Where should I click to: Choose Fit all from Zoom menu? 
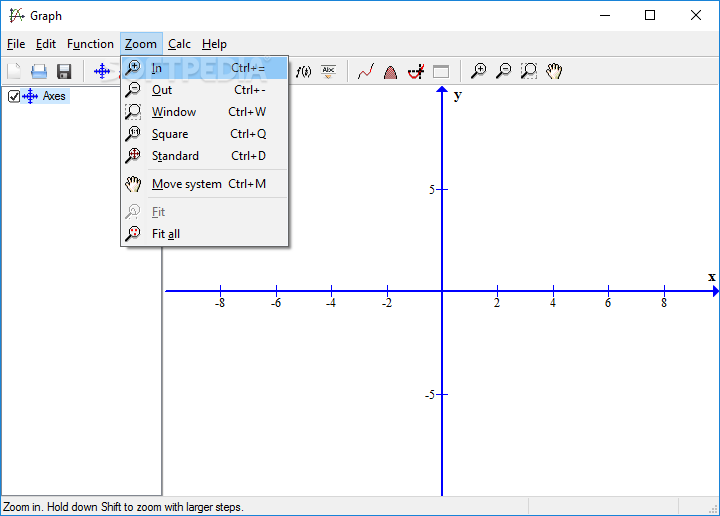tap(204, 234)
